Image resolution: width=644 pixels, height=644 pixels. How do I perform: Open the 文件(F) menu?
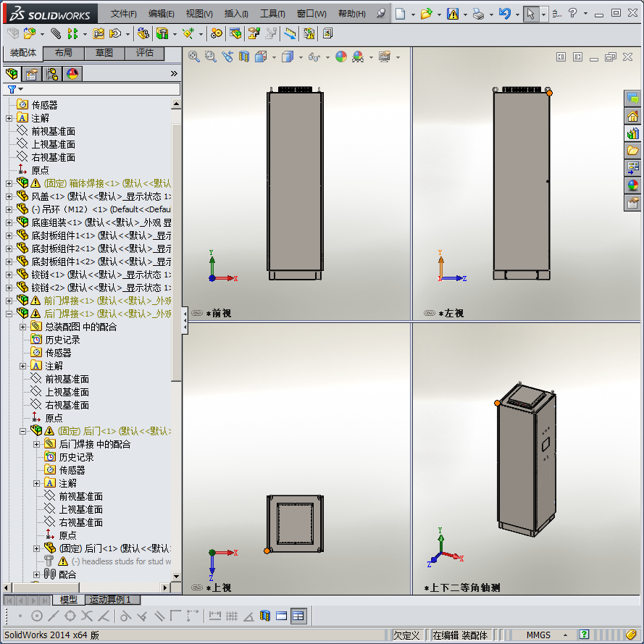click(124, 14)
